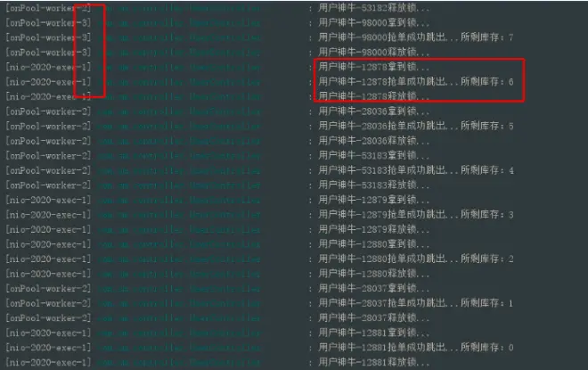The height and width of the screenshot is (370, 588).
Task: Click the highlighted 用户神牛-12878拿到锁 line
Action: click(374, 67)
